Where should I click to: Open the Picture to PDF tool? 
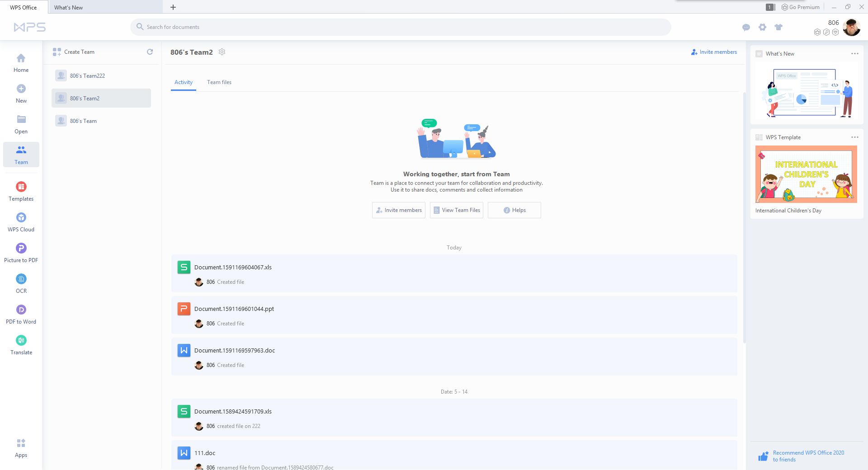click(21, 253)
